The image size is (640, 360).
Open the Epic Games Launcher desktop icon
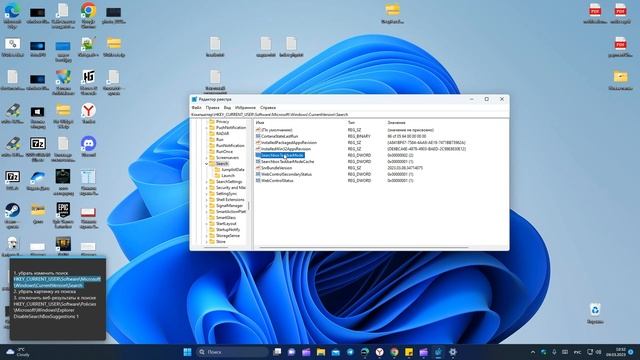click(x=63, y=216)
